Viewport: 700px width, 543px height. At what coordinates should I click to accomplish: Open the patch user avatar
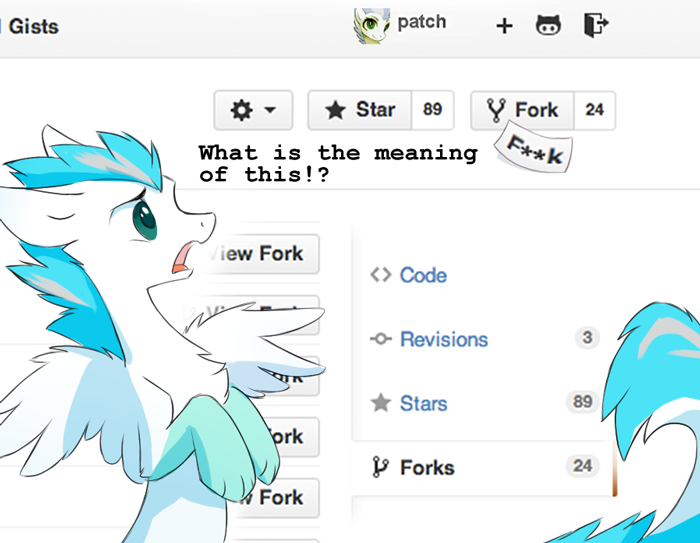tap(372, 26)
